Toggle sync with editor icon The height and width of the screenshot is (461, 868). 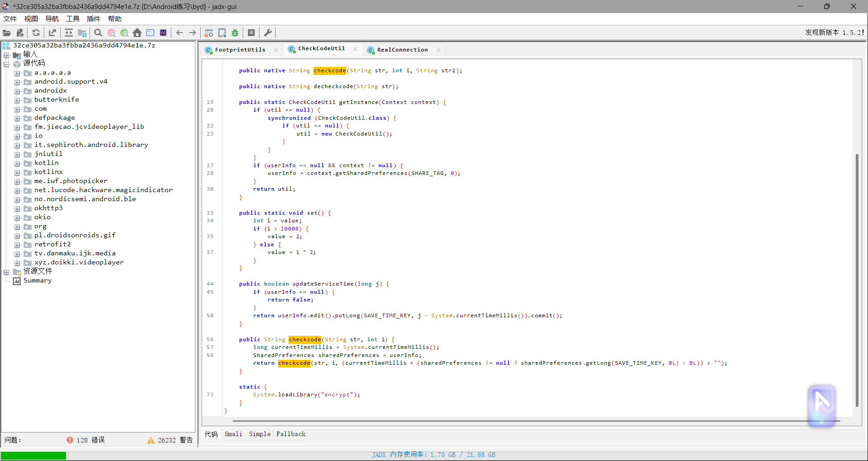coord(69,33)
